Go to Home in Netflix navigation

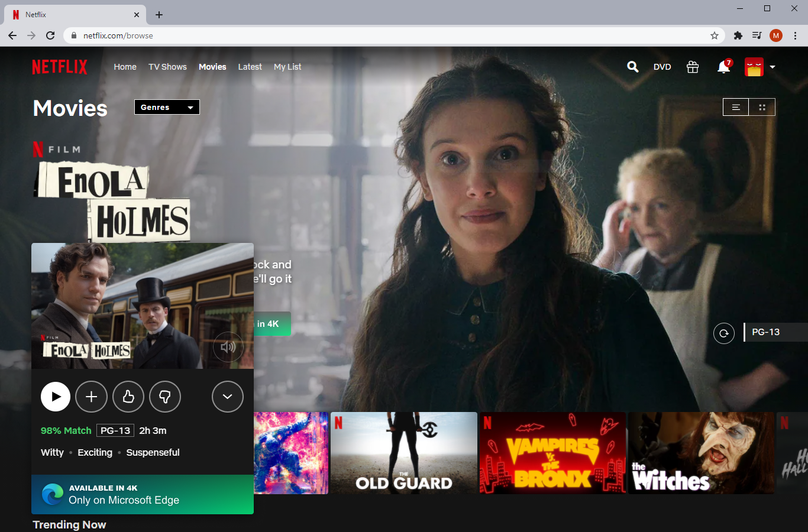pos(125,67)
